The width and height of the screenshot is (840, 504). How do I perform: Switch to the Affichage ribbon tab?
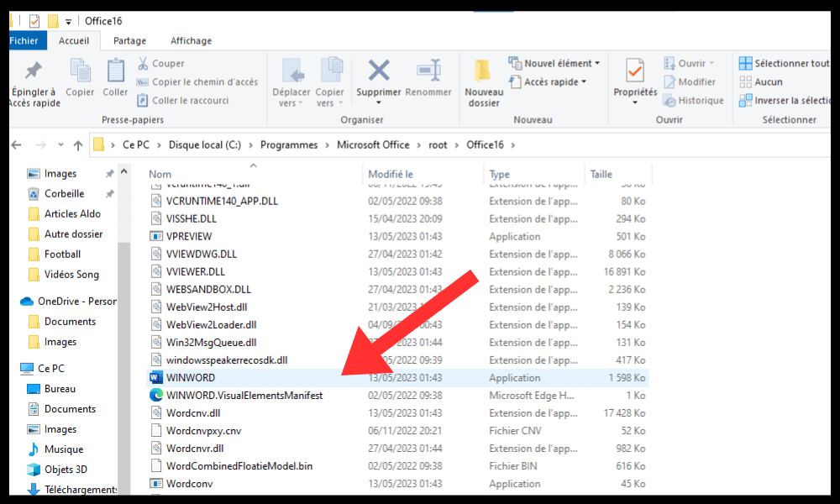[x=191, y=40]
